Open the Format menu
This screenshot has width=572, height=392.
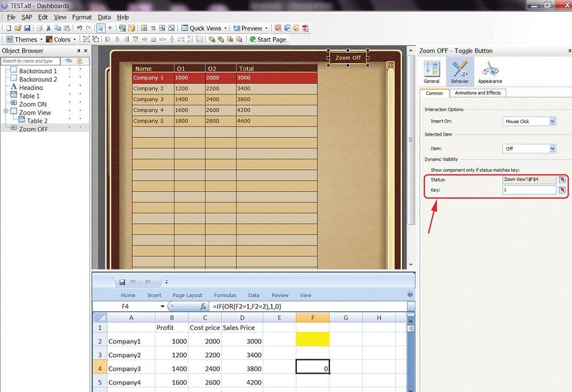pos(82,17)
